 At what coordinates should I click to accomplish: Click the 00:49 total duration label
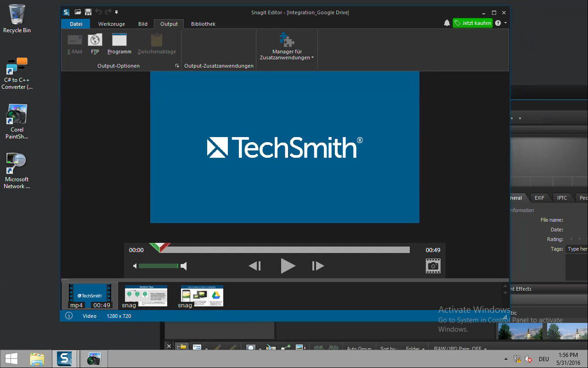(x=433, y=250)
